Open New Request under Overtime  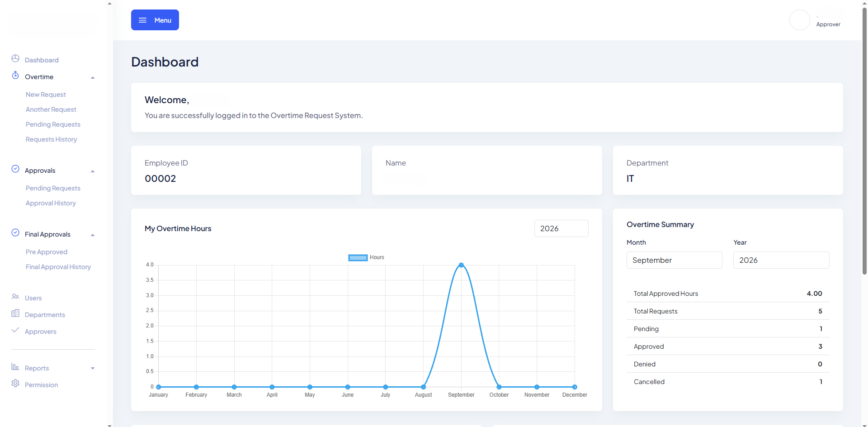pos(46,95)
